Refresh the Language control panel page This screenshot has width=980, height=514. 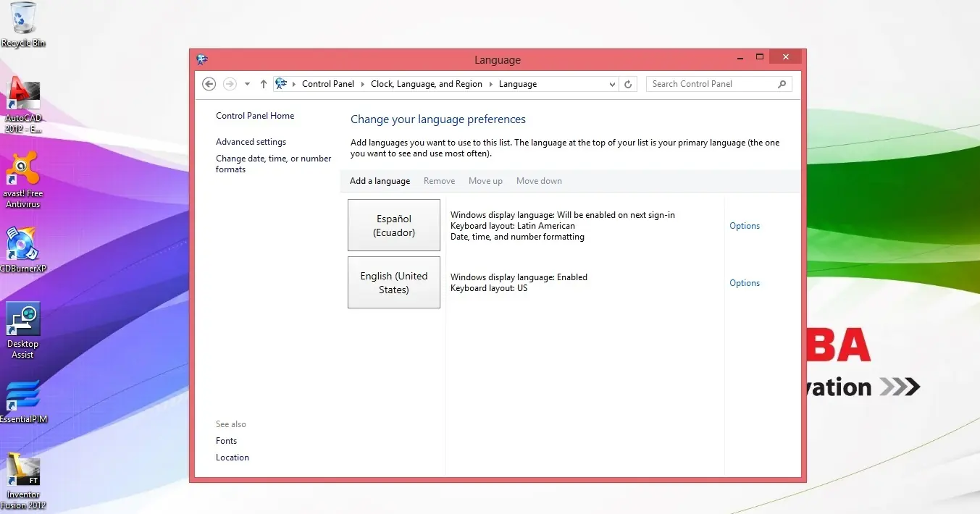(628, 84)
